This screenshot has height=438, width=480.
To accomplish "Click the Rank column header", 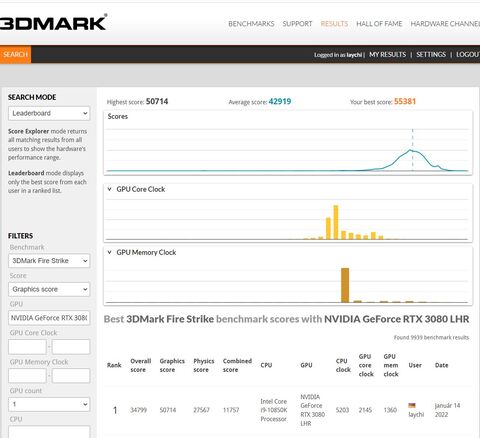I will point(114,365).
